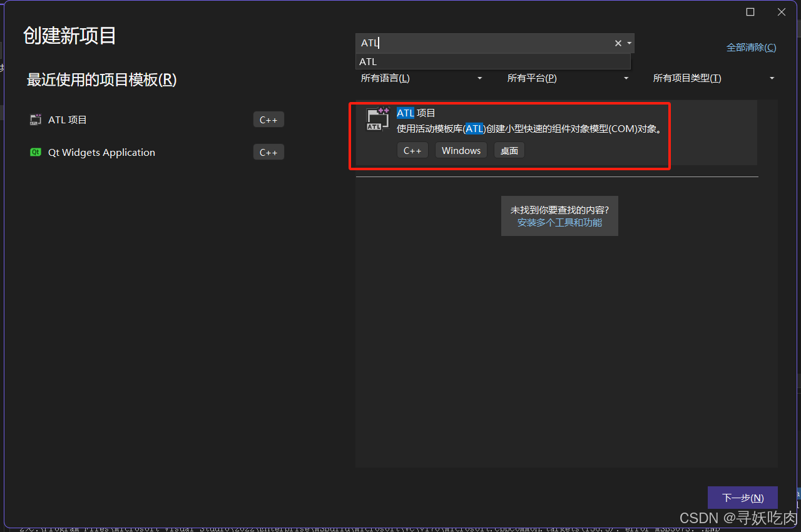This screenshot has height=532, width=801.
Task: Open the 所有语言 language filter dropdown
Action: point(422,78)
